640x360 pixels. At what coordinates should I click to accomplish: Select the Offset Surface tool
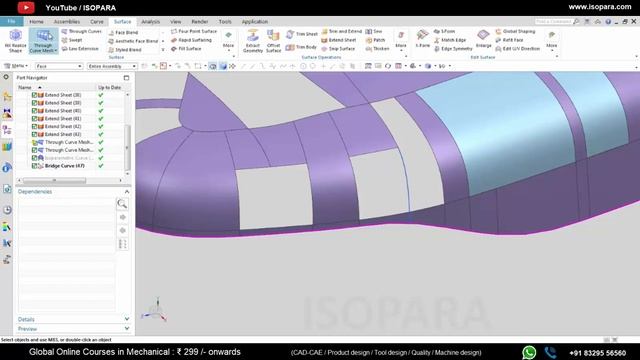pyautogui.click(x=273, y=41)
